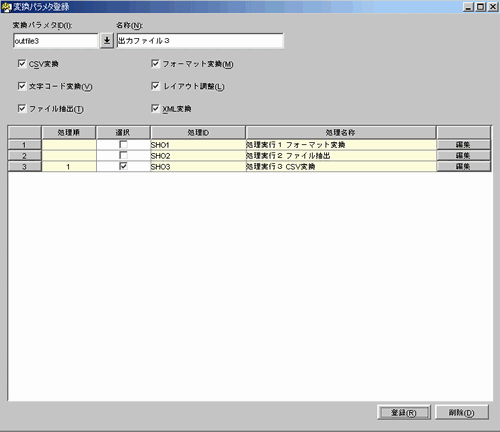The image size is (500, 432).
Task: Click 編集 button for SHO1 row
Action: pyautogui.click(x=463, y=145)
